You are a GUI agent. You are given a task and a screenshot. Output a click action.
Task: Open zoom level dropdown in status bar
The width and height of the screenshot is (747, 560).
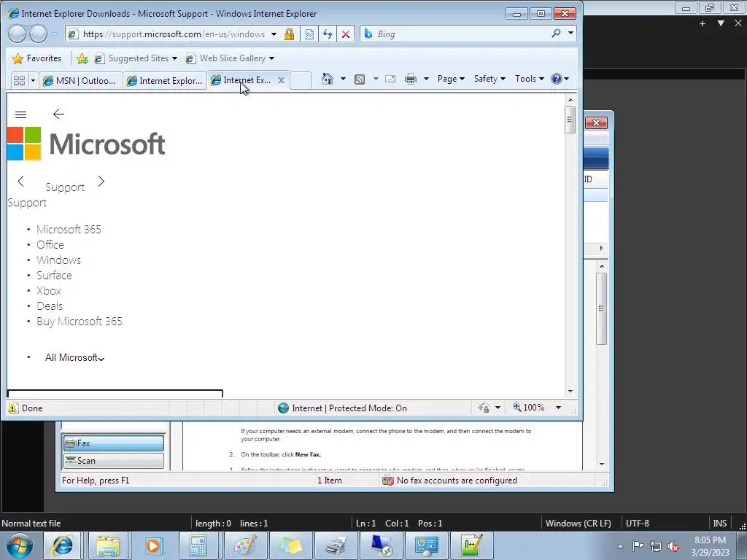(558, 408)
